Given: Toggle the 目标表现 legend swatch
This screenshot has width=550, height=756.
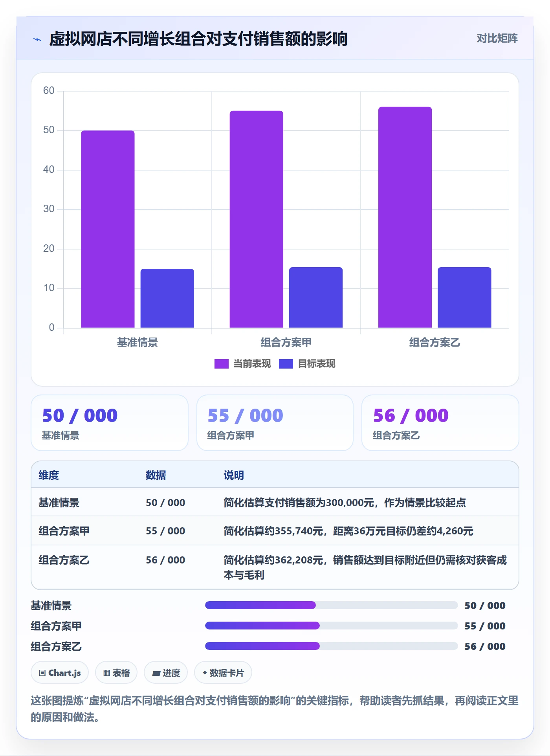Looking at the screenshot, I should [x=286, y=364].
